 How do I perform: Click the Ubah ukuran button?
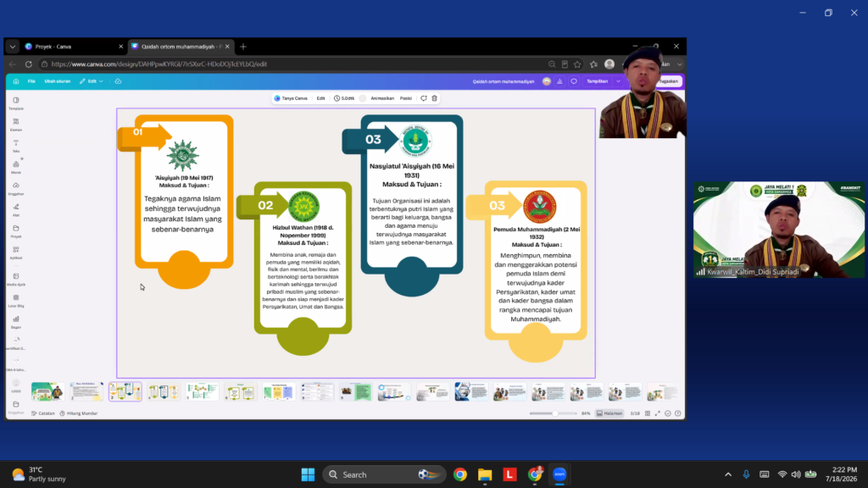tap(58, 81)
